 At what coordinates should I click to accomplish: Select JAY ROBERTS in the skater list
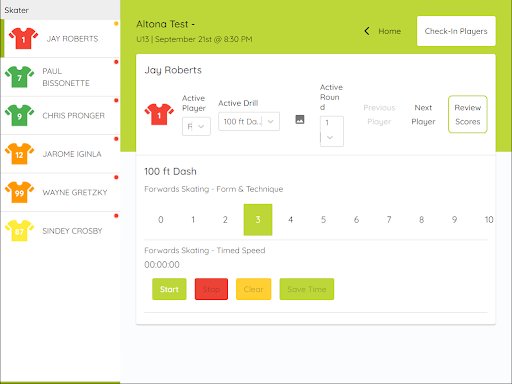(61, 38)
